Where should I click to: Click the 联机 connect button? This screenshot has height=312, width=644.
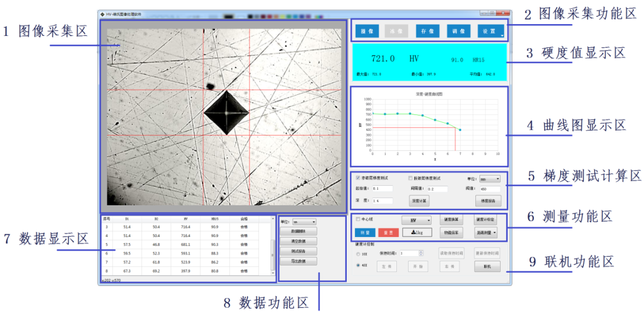(487, 267)
